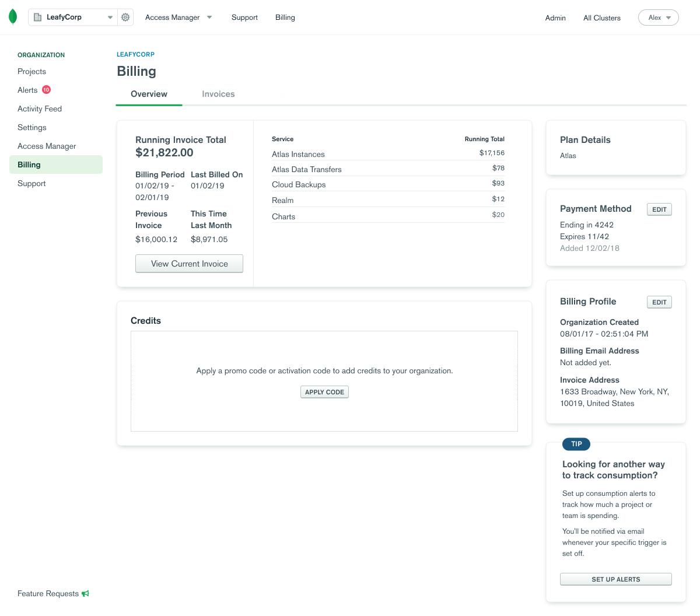700x616 pixels.
Task: Open the LEAFYCORP breadcrumb link
Action: point(135,54)
